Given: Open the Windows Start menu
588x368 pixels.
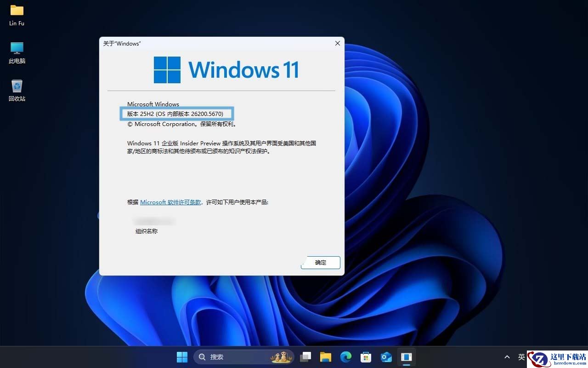Looking at the screenshot, I should click(x=182, y=357).
